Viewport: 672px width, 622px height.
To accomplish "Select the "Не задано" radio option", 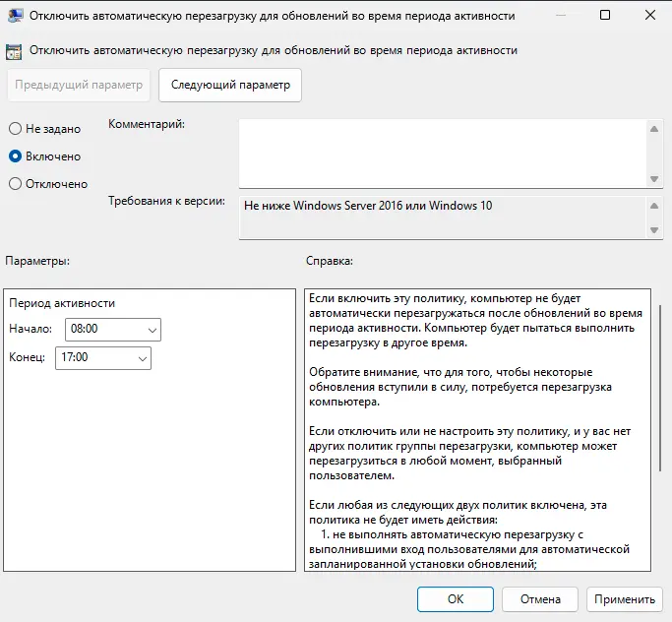I will pos(15,129).
